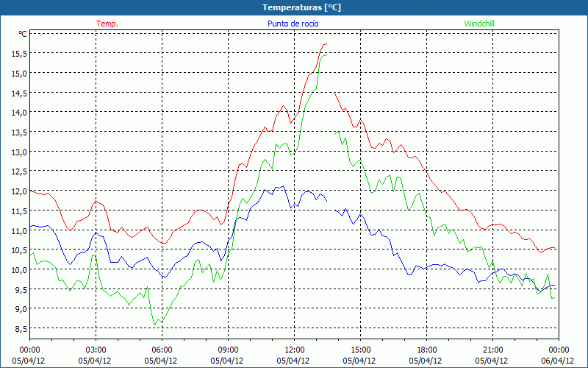This screenshot has height=368, width=588.
Task: Click the Temperaturas [°C] title bar
Action: coord(294,7)
